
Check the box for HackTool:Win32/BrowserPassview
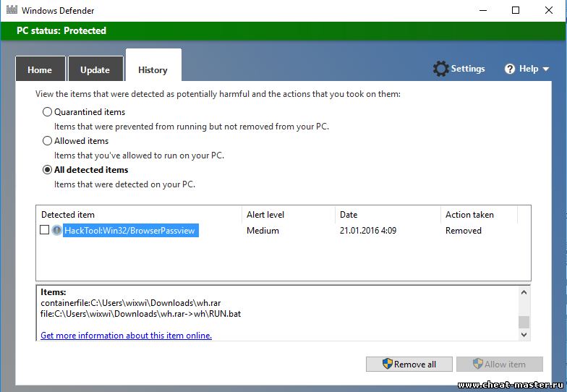click(x=45, y=230)
